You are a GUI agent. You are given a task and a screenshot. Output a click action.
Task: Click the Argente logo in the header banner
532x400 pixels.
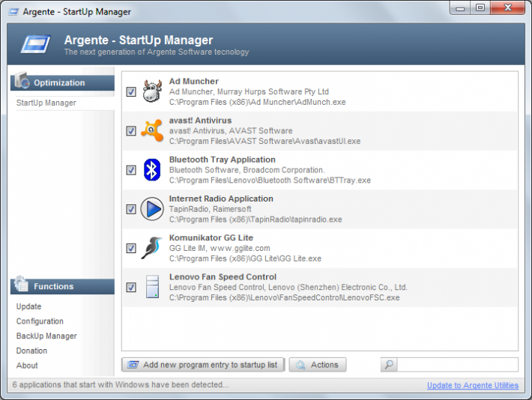click(x=36, y=44)
